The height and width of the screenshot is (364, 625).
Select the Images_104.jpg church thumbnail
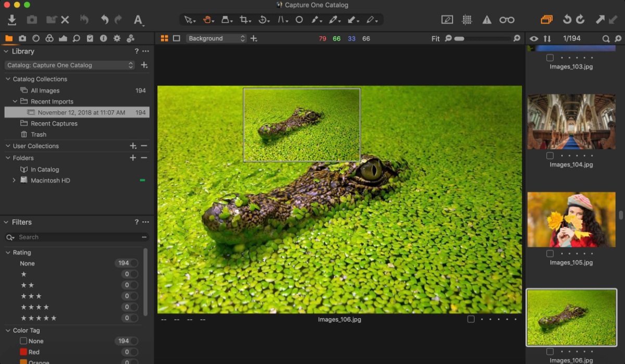(x=571, y=122)
